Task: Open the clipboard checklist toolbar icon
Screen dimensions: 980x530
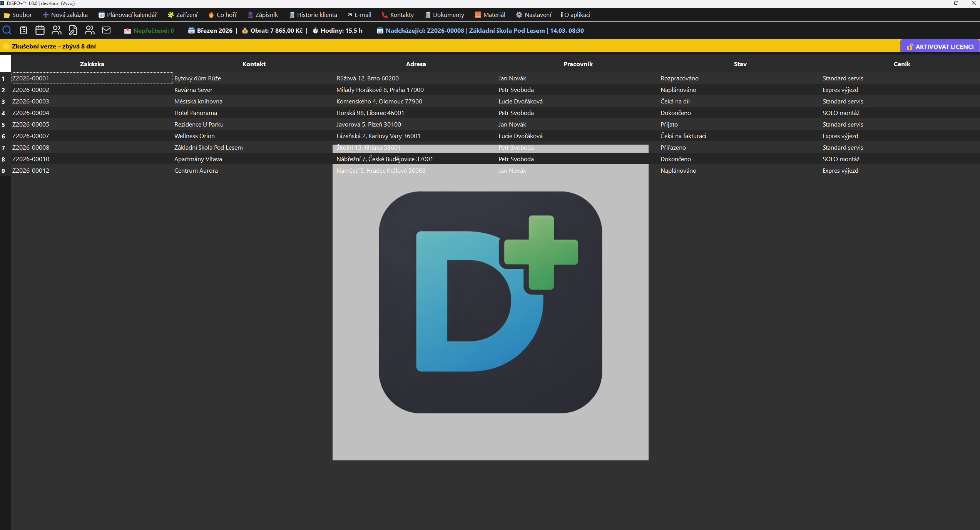Action: click(x=23, y=30)
